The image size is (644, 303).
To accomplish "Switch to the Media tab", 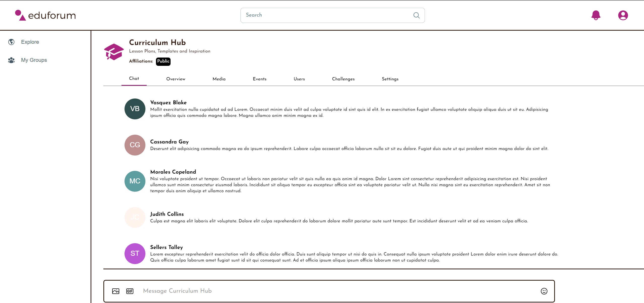I will coord(219,79).
